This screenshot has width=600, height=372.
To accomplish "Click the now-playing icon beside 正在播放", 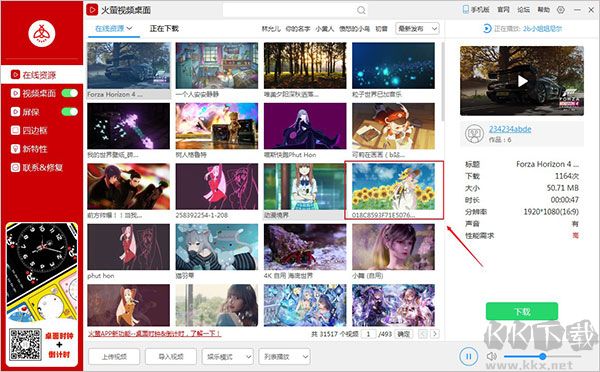I will pyautogui.click(x=487, y=28).
